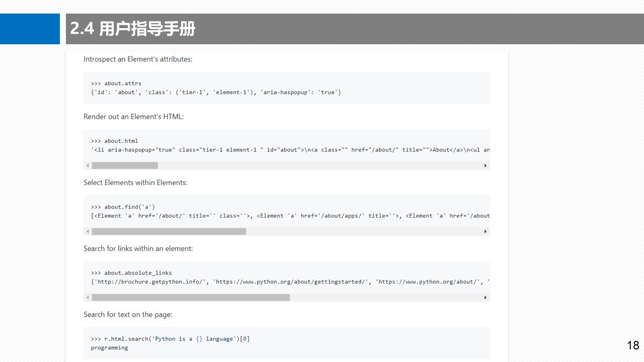The image size is (644, 362).
Task: Click right scroll arrow under absolute_links code
Action: (486, 298)
